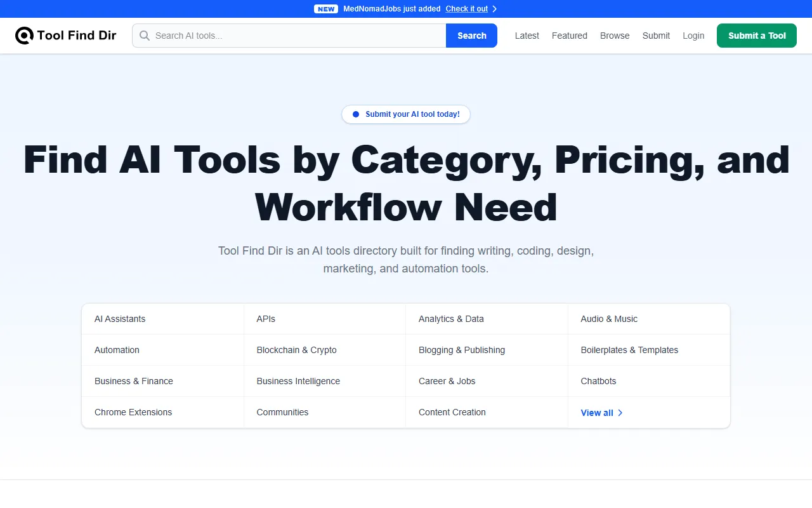Expand all categories with View all
This screenshot has width=812, height=508.
click(x=597, y=413)
